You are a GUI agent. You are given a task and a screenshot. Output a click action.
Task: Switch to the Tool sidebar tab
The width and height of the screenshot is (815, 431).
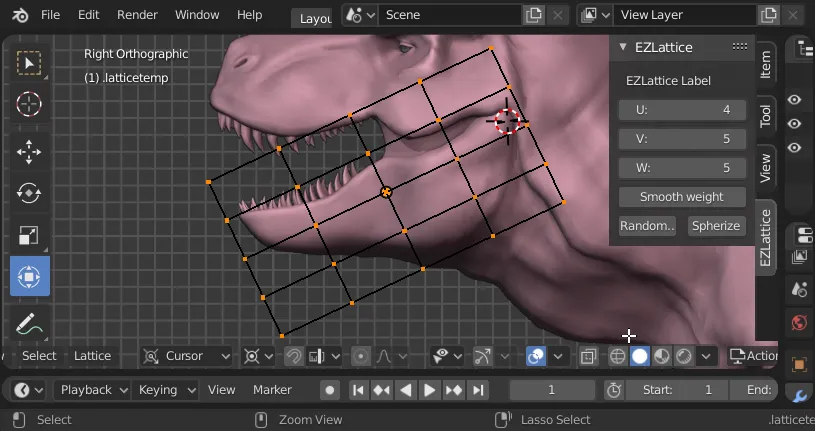766,116
